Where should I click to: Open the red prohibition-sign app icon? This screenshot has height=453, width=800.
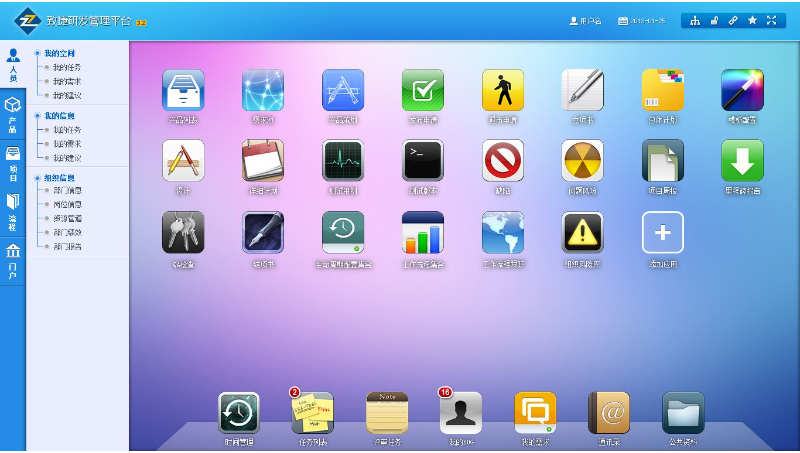pos(503,161)
